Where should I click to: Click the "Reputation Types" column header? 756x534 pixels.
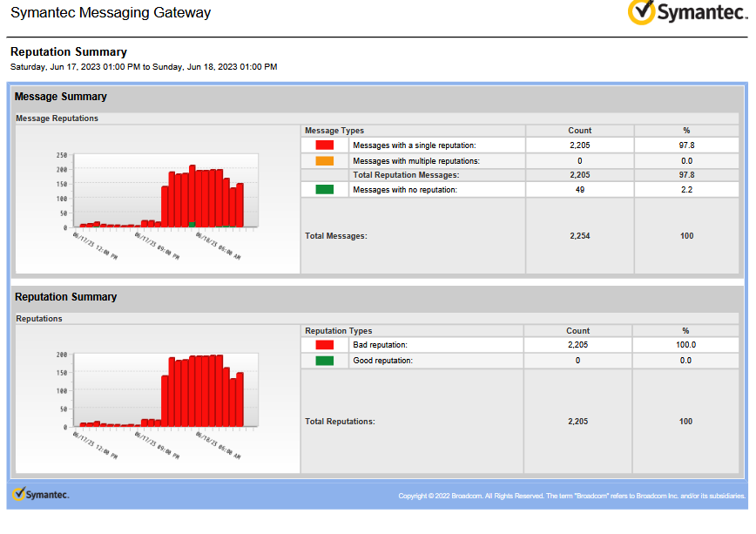coord(339,330)
